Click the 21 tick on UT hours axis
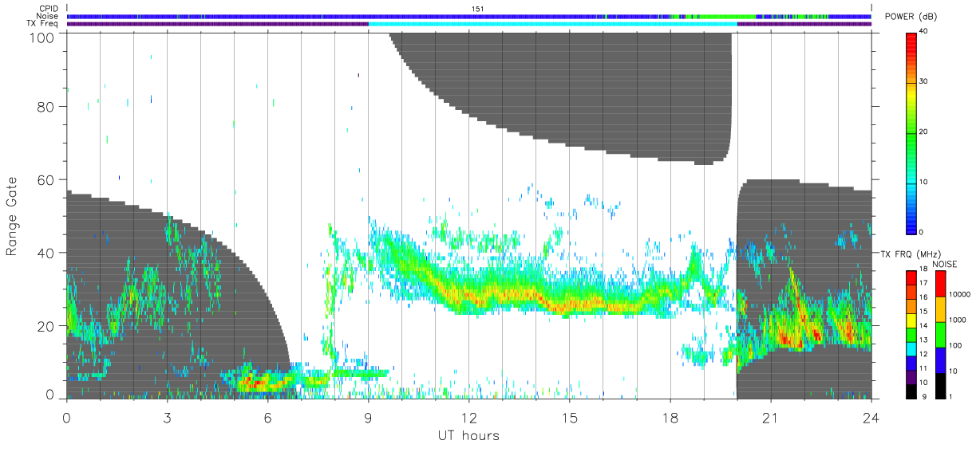The height and width of the screenshot is (452, 980). [771, 418]
